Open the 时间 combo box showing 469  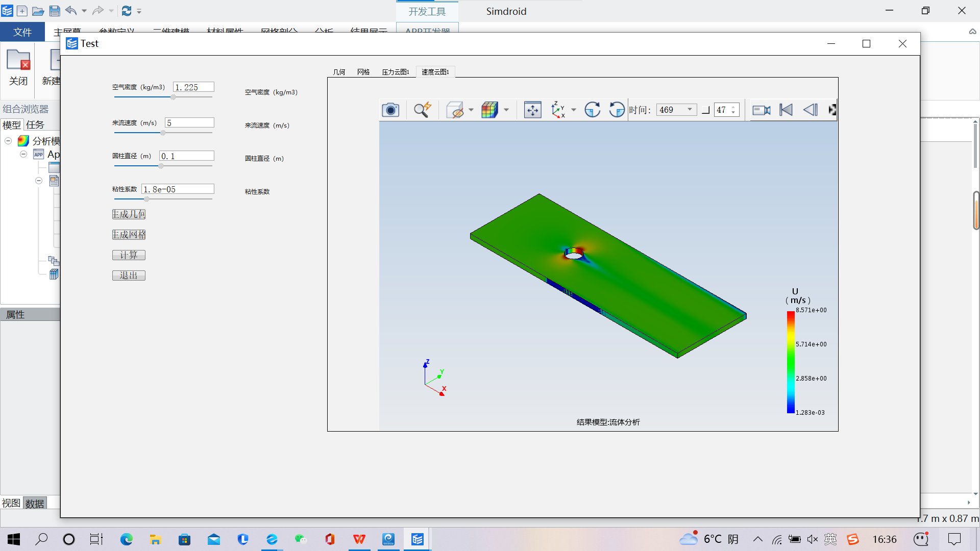point(676,110)
